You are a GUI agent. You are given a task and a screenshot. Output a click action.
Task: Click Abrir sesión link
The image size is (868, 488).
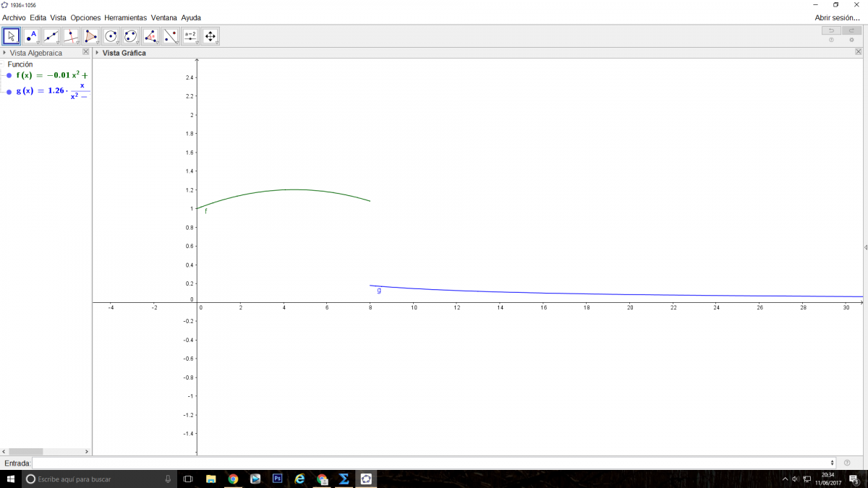click(837, 17)
